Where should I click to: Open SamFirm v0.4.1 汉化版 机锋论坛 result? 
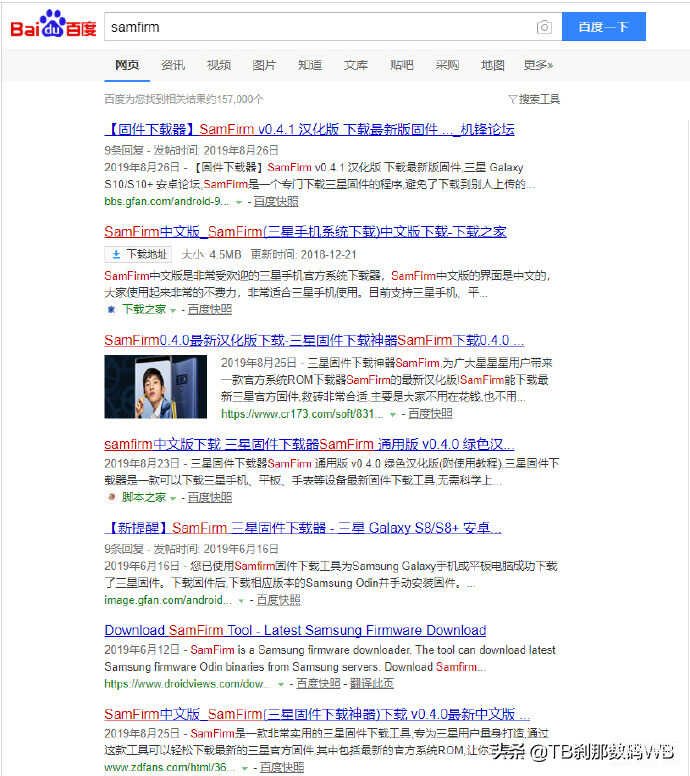(309, 130)
